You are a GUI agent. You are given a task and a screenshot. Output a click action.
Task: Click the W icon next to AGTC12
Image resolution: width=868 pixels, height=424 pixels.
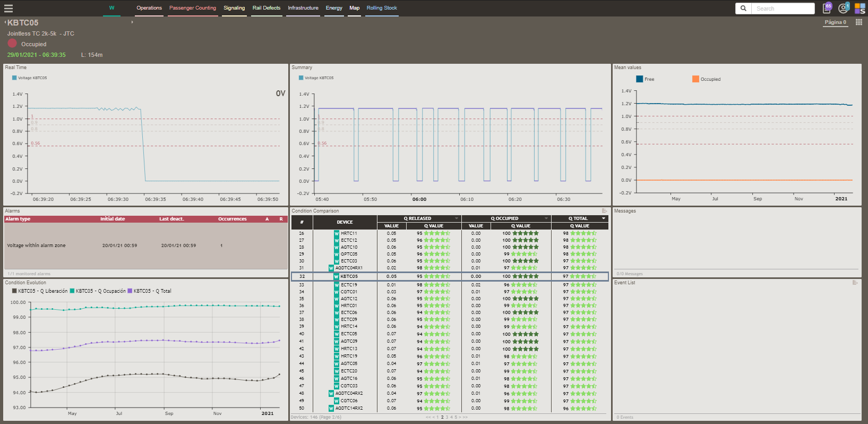point(337,299)
